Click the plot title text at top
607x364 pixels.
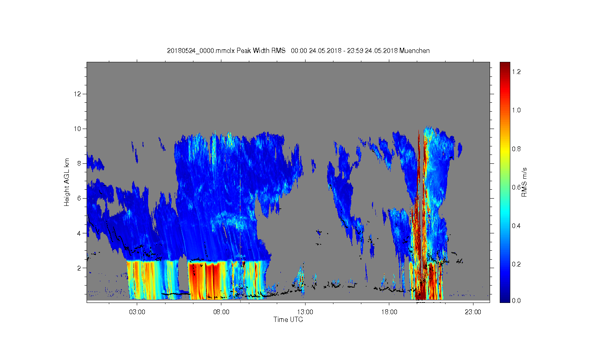click(x=298, y=51)
